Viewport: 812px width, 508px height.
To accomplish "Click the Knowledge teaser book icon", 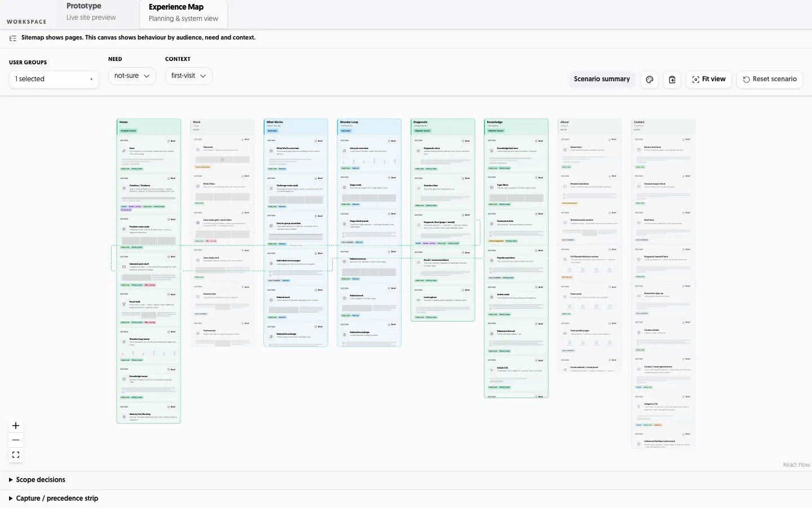I will pyautogui.click(x=124, y=379).
